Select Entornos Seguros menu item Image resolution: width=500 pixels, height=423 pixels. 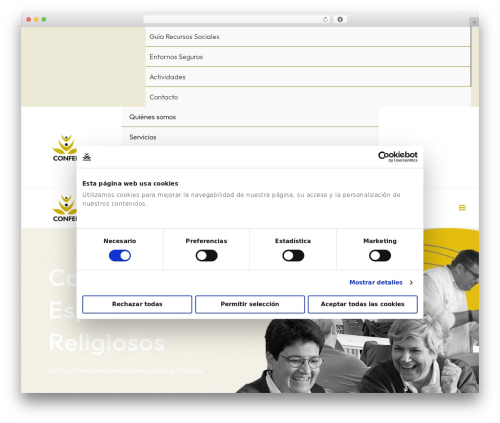[x=308, y=57]
